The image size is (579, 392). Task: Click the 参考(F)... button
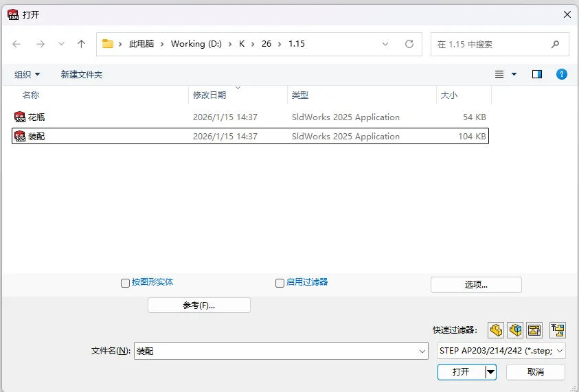(199, 305)
